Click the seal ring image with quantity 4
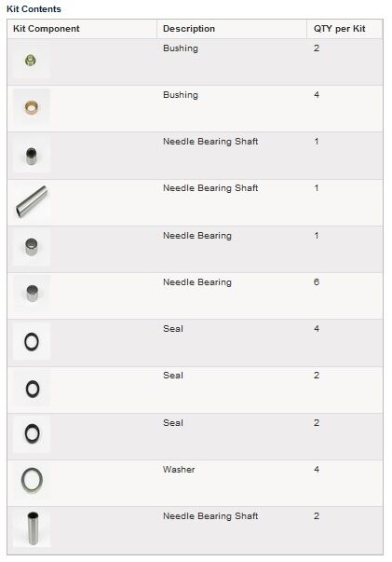This screenshot has width=392, height=562. pyautogui.click(x=32, y=341)
